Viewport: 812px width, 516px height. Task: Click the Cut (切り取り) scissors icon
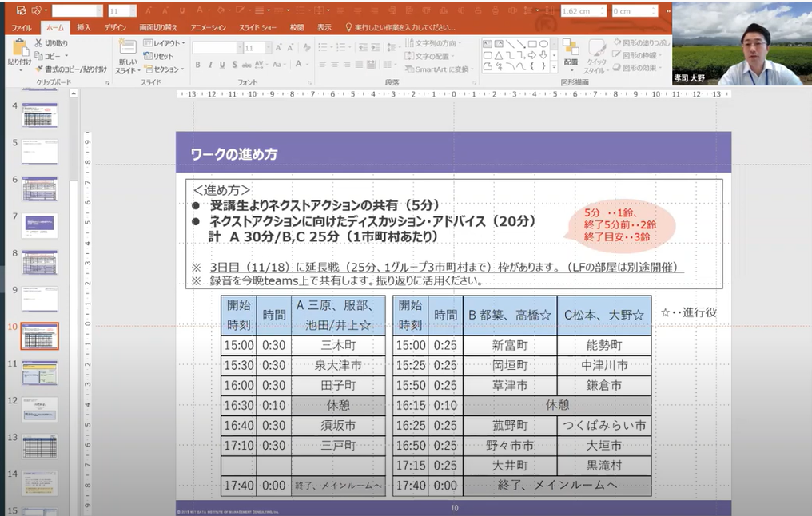[39, 43]
